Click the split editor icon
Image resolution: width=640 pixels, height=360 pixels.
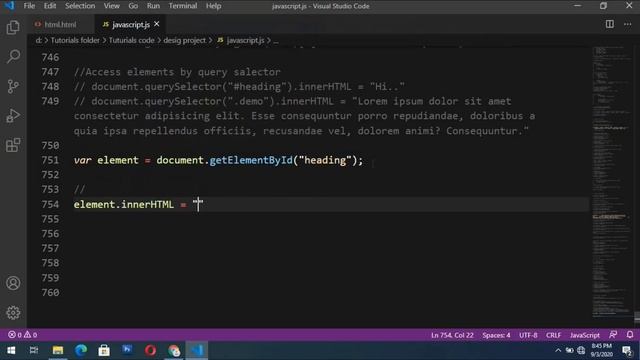pos(609,24)
